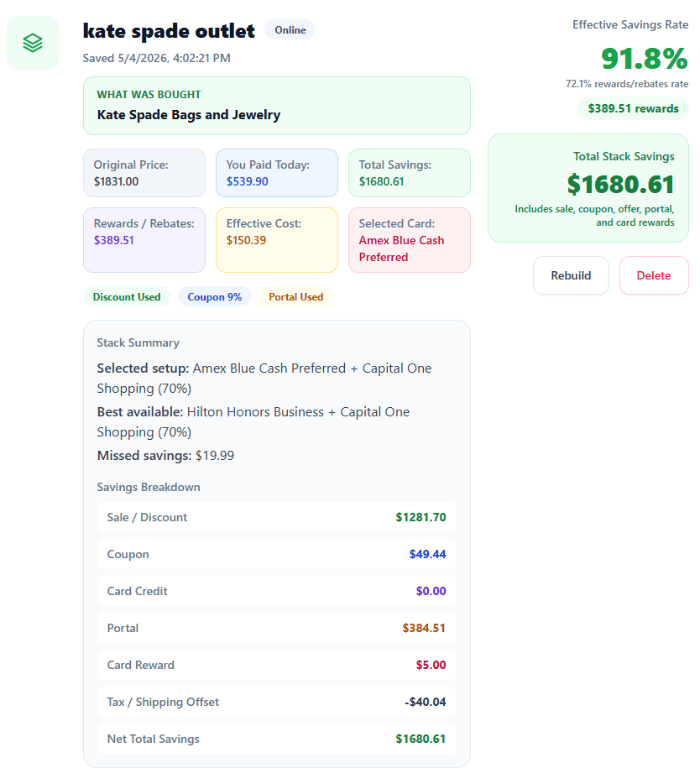700x784 pixels.
Task: Select the Discount Used tag
Action: click(127, 297)
